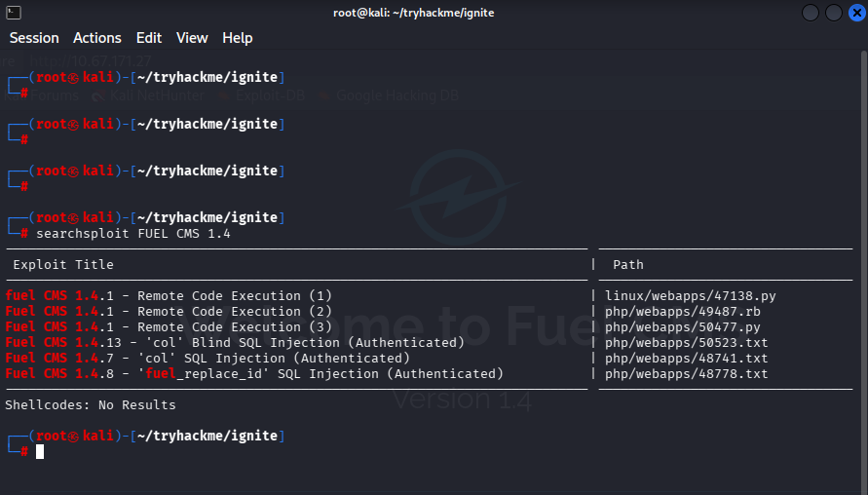Click the php/webapps/49487.rb path
868x495 pixels.
[x=683, y=311]
